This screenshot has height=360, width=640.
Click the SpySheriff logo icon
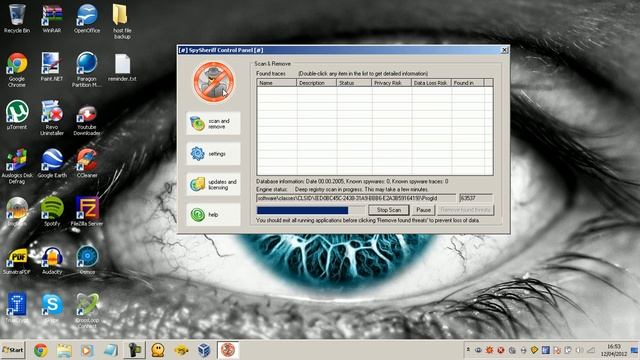(213, 82)
